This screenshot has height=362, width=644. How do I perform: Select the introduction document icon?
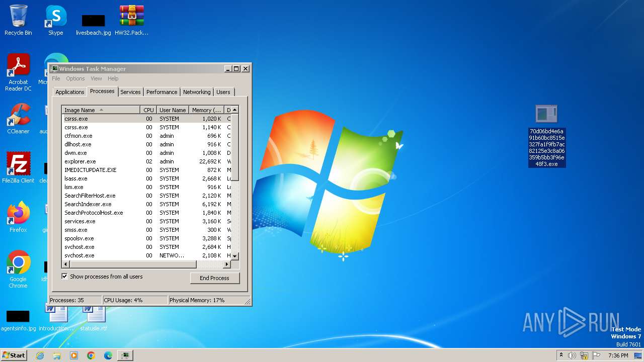pyautogui.click(x=56, y=319)
